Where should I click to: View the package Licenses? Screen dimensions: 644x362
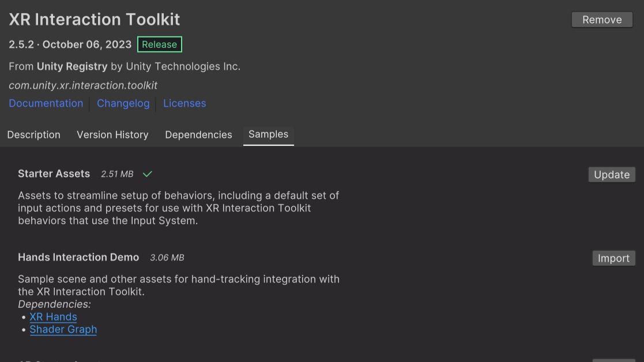184,103
